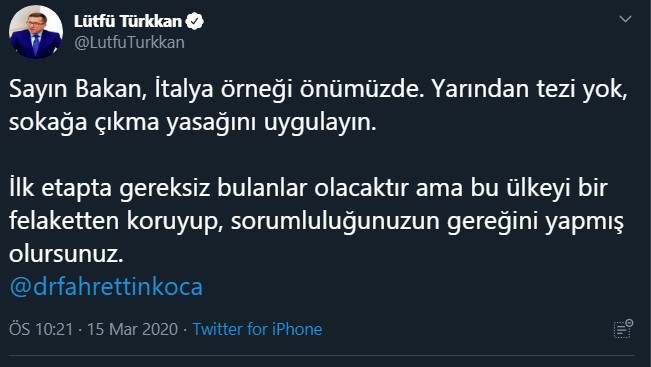This screenshot has width=651, height=367.
Task: Click the Twitter for iPhone source link
Action: tap(257, 329)
